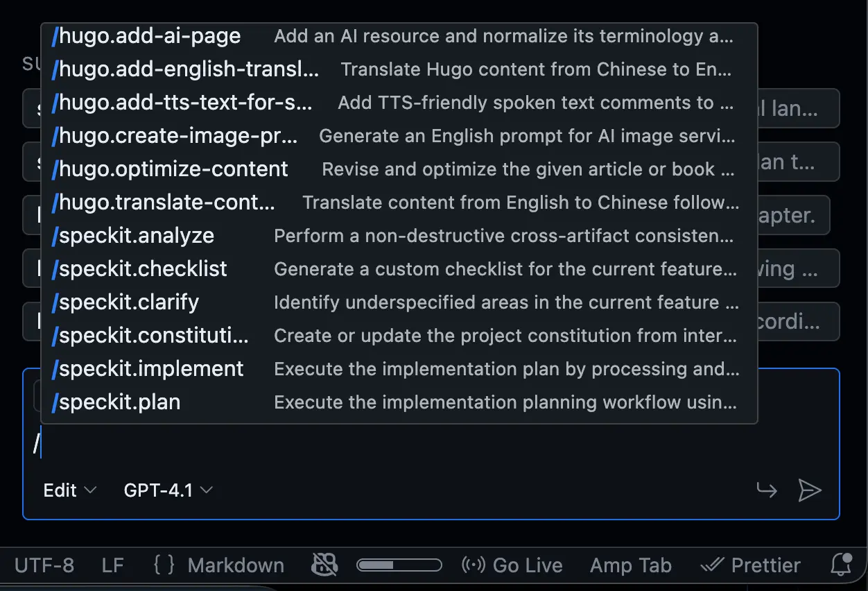Click the disabled Copilot icon in status bar

point(324,565)
